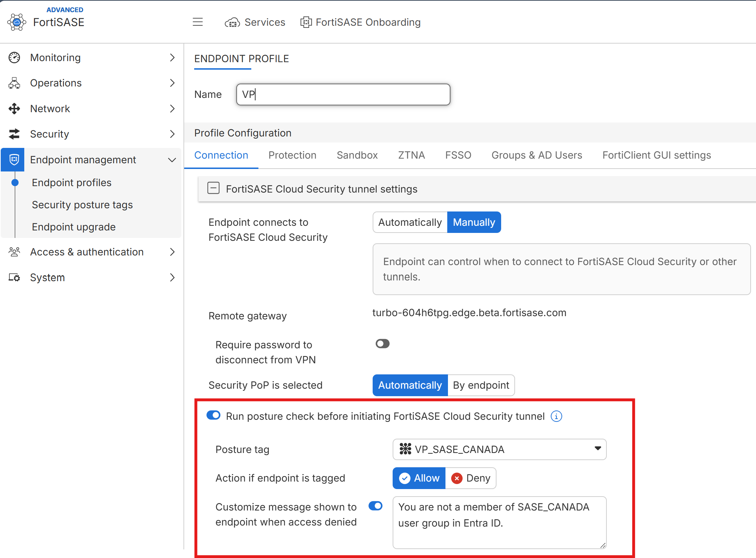
Task: Open the FSSO tab
Action: click(x=458, y=155)
